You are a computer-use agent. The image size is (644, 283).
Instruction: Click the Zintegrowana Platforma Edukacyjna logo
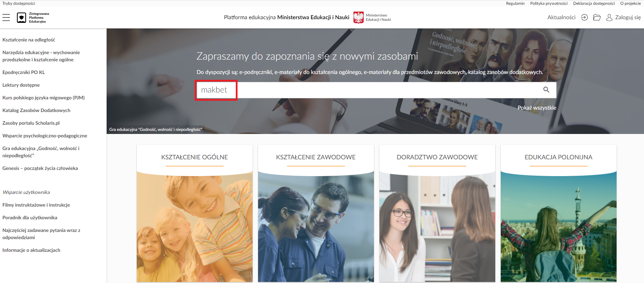click(x=33, y=17)
